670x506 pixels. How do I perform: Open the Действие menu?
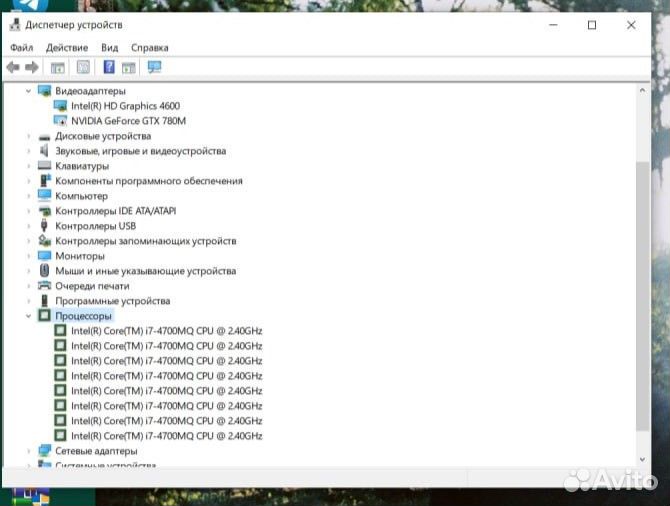point(67,47)
